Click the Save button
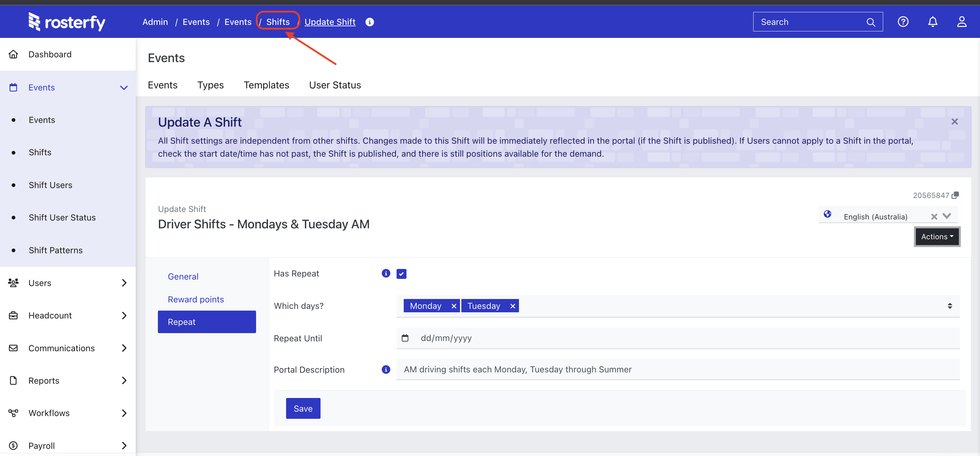Image resolution: width=980 pixels, height=456 pixels. (x=303, y=408)
